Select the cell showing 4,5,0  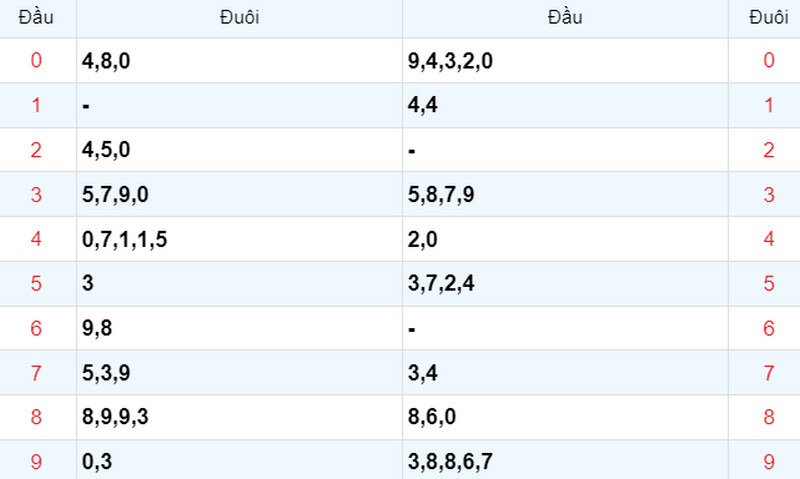239,150
